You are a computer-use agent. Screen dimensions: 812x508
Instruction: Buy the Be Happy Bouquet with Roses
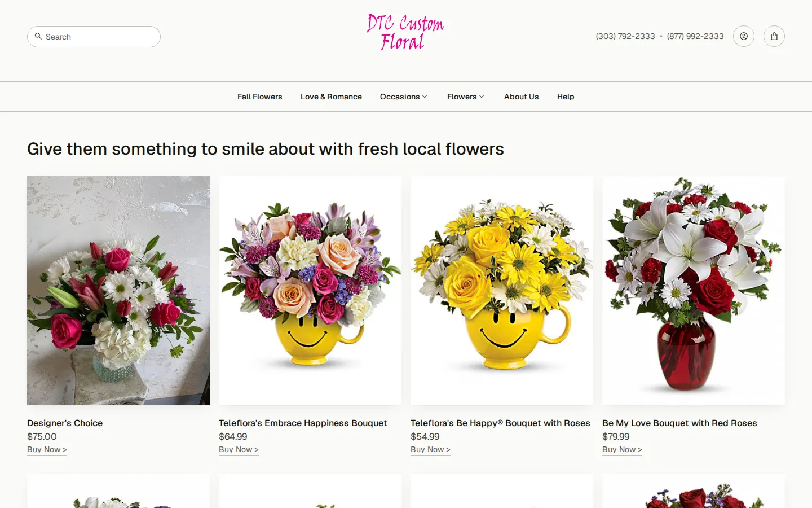pyautogui.click(x=431, y=449)
